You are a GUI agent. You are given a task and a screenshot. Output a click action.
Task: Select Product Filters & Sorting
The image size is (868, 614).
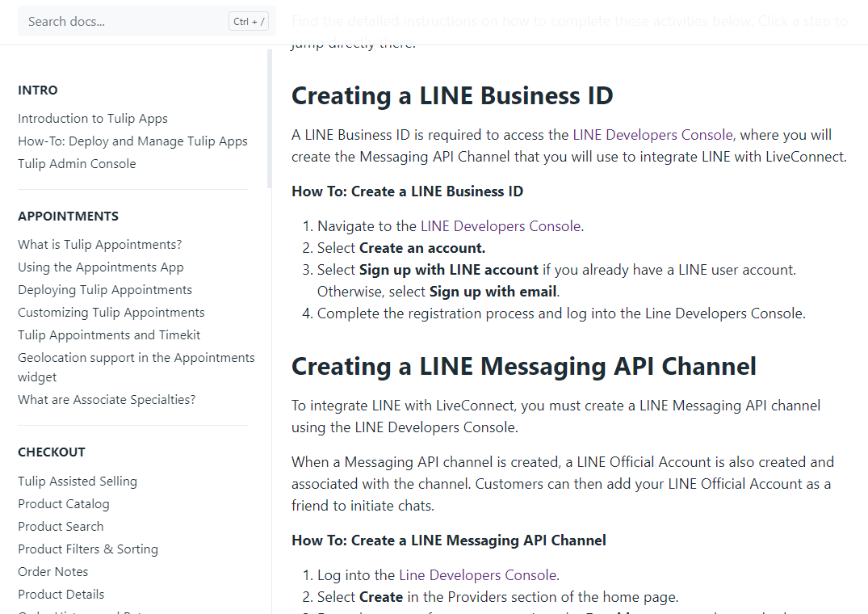click(x=88, y=549)
